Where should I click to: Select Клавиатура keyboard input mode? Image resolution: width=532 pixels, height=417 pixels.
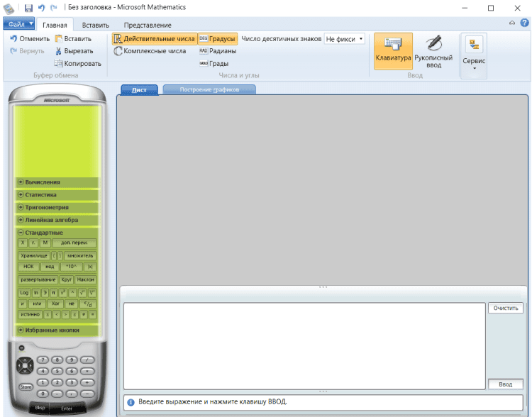pos(393,51)
